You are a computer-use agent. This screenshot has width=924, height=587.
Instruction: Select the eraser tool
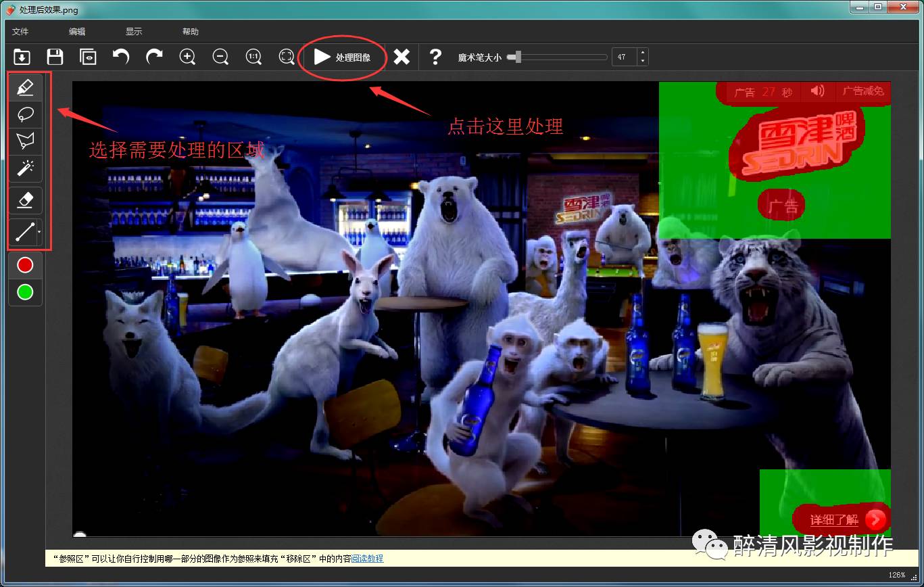[25, 200]
